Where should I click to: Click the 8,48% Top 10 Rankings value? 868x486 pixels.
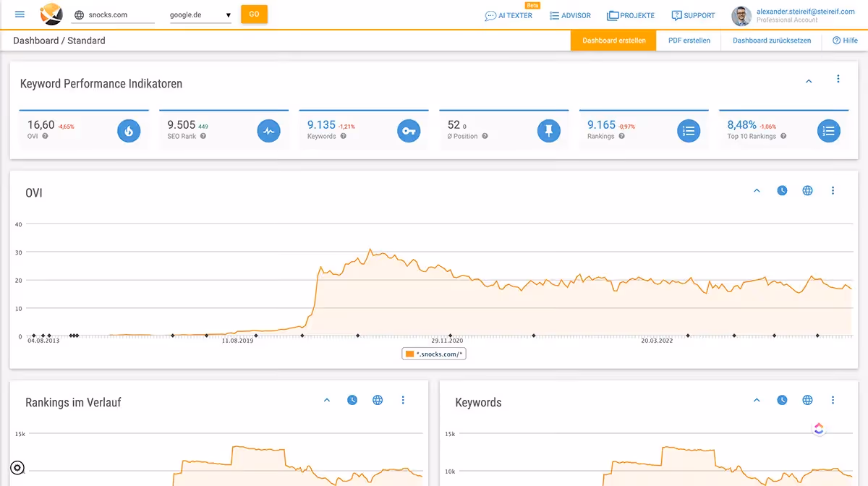(742, 124)
